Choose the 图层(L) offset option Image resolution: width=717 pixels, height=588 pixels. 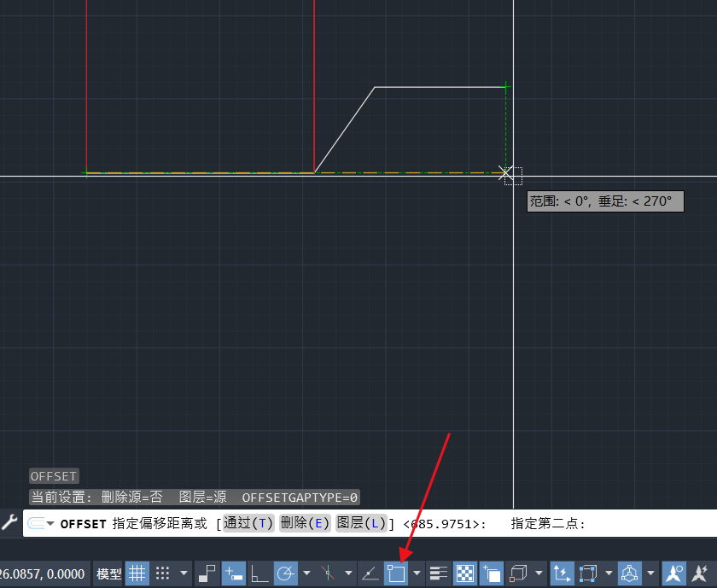[359, 523]
